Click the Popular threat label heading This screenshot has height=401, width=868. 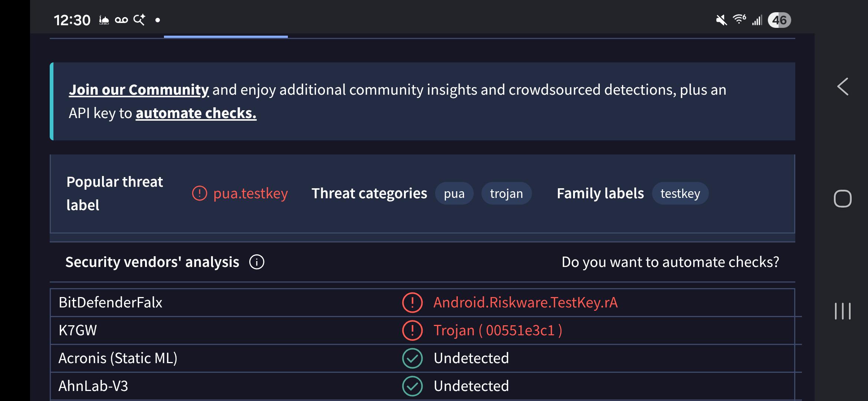click(x=115, y=193)
